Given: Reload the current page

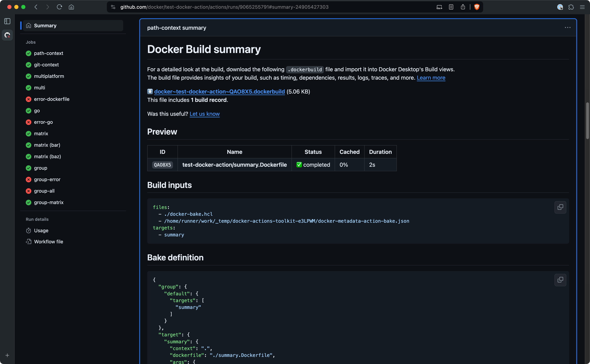Looking at the screenshot, I should pos(59,7).
